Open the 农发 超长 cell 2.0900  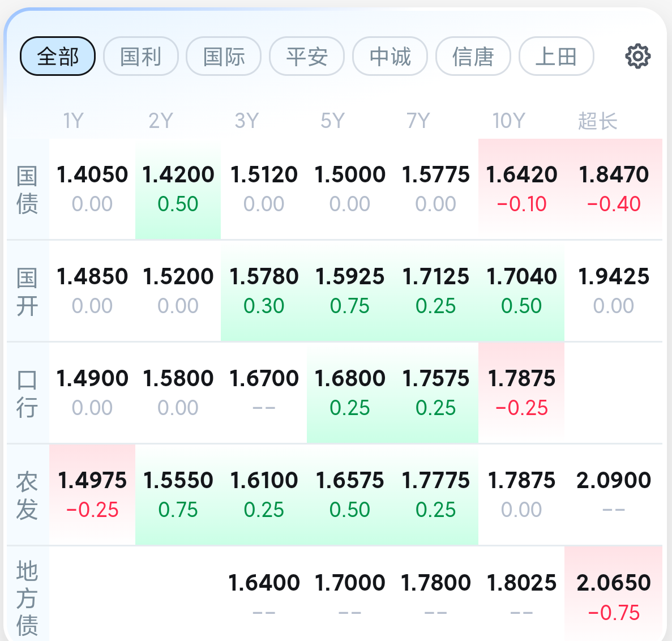click(613, 495)
